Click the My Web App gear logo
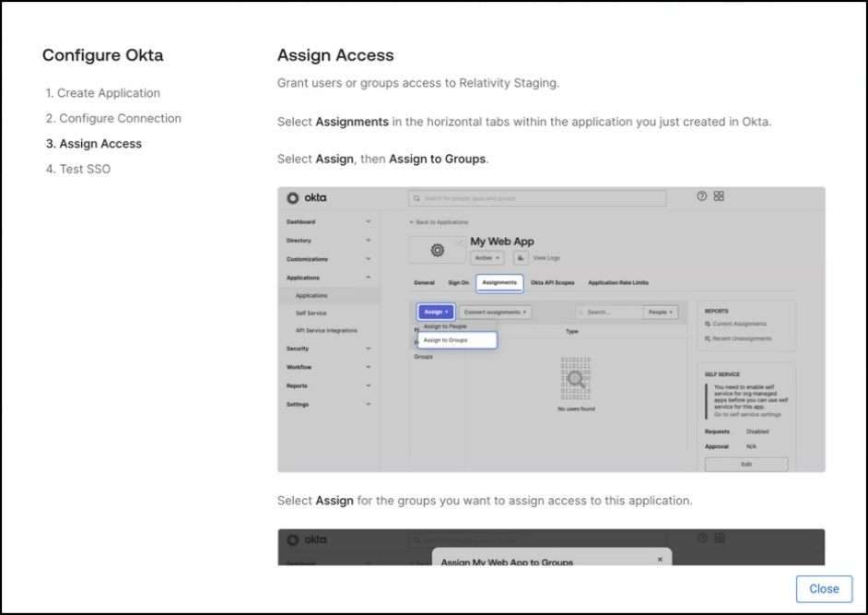The width and height of the screenshot is (868, 615). click(x=438, y=251)
